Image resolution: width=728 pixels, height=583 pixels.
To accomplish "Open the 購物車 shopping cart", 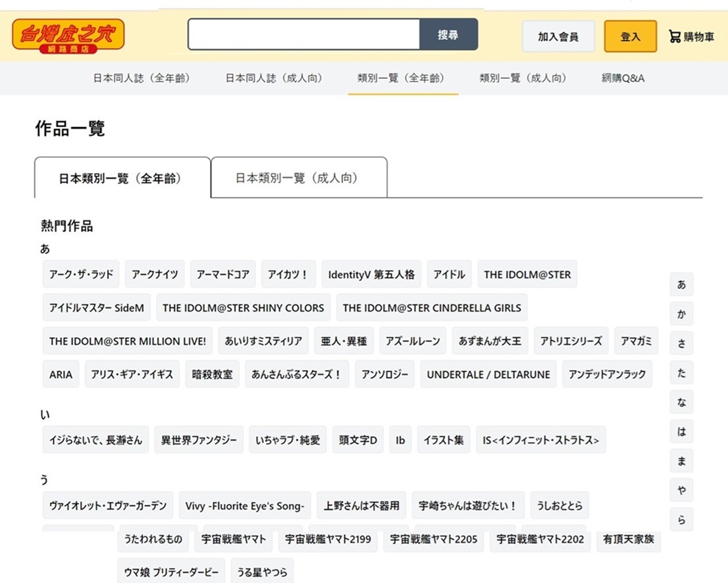I will click(x=691, y=38).
